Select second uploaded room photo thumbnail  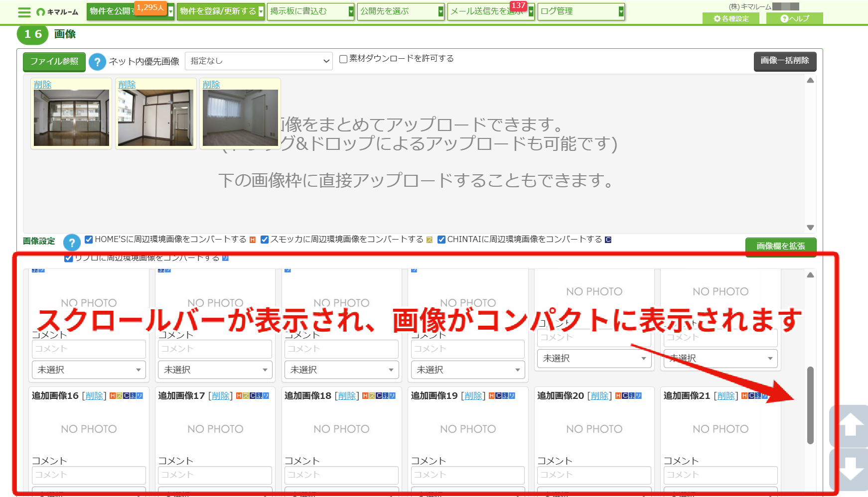155,118
